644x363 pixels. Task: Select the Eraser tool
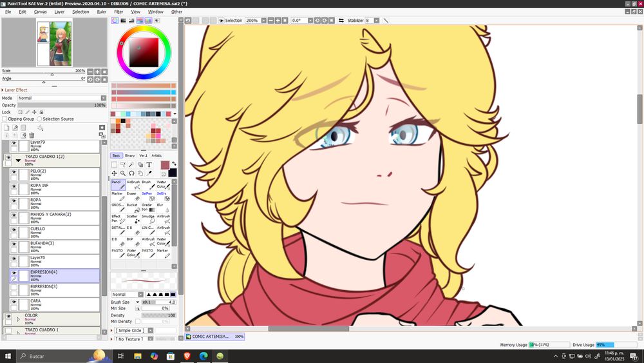coord(133,196)
